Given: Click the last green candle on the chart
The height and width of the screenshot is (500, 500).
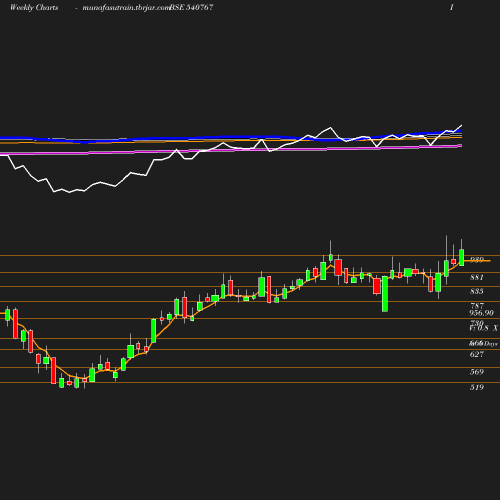Looking at the screenshot, I should pyautogui.click(x=462, y=257).
